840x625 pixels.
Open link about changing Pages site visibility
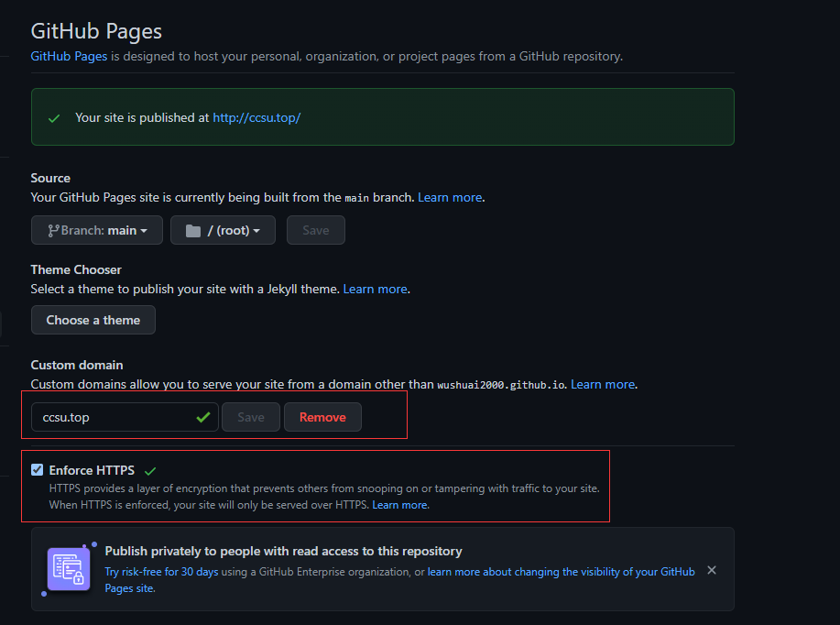399,580
